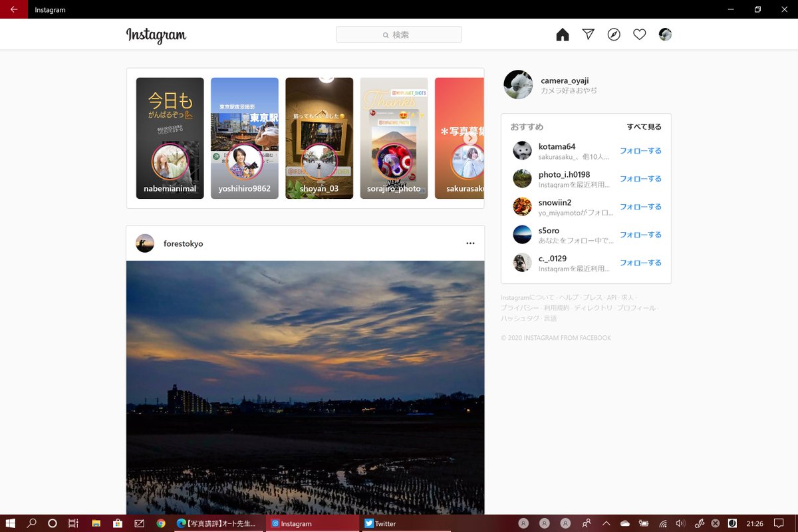Open プライバシー footer link

point(520,308)
